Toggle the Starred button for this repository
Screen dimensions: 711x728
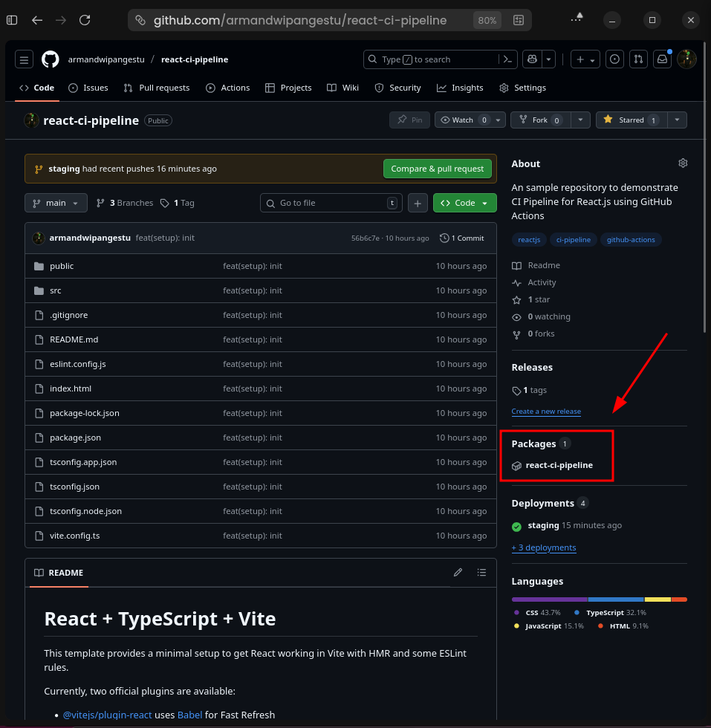(x=631, y=120)
